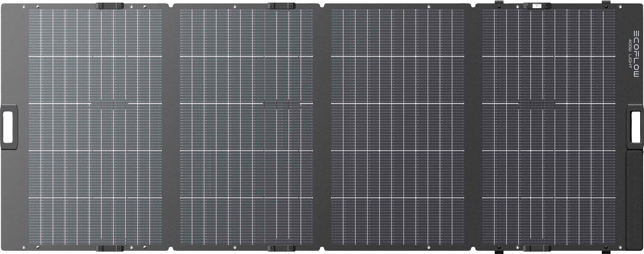Click bottom buckle clip on second panel
644x254 pixels.
tap(281, 248)
